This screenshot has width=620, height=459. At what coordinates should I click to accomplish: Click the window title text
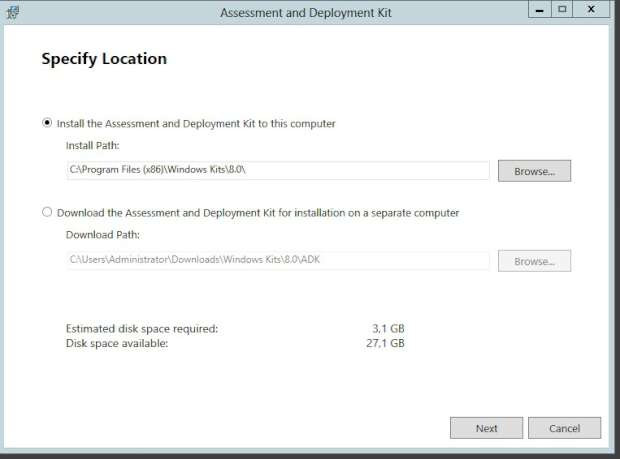(305, 13)
